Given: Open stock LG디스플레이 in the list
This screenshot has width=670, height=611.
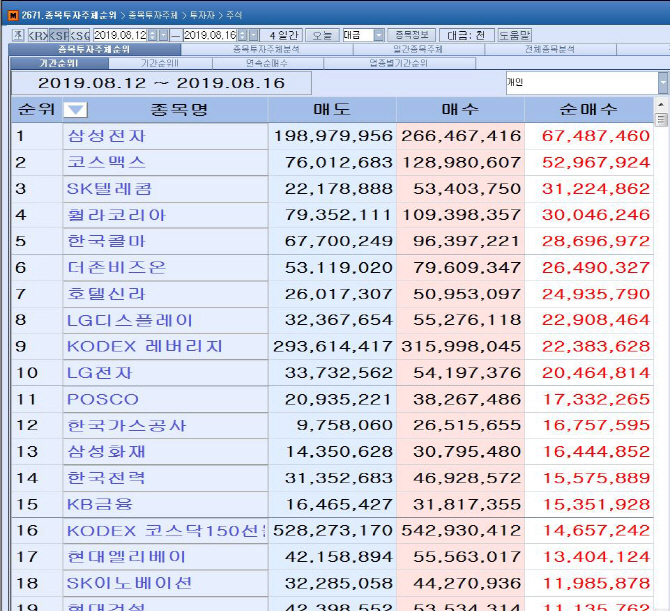Looking at the screenshot, I should tap(130, 320).
